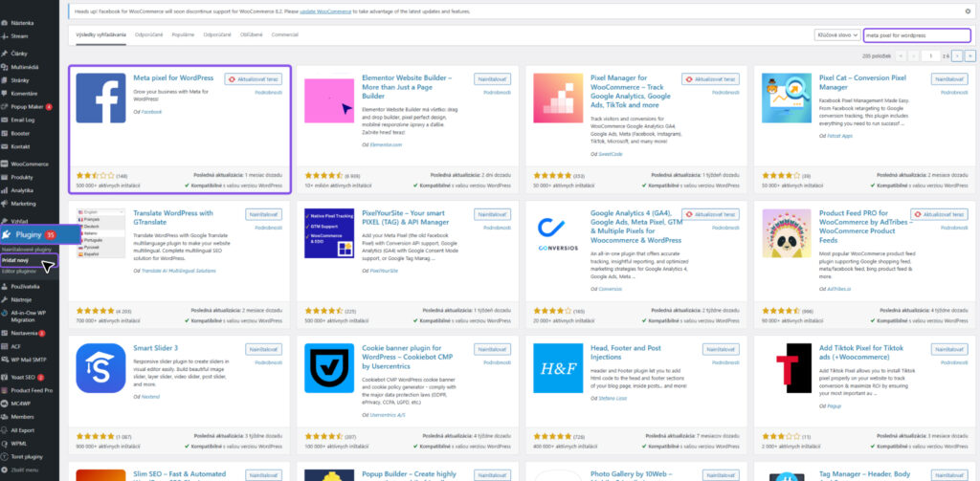Switch to Commercial tab
Viewport: 980px width, 481px height.
(284, 35)
